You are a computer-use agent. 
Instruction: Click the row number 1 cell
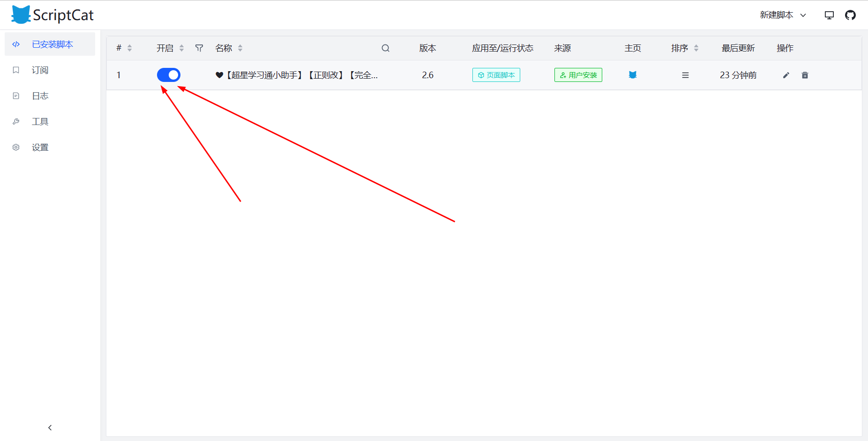(x=119, y=75)
